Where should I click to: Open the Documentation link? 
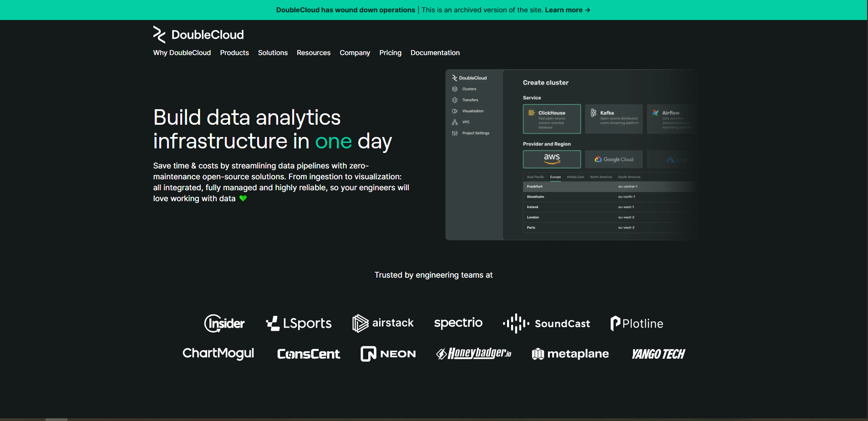coord(435,53)
